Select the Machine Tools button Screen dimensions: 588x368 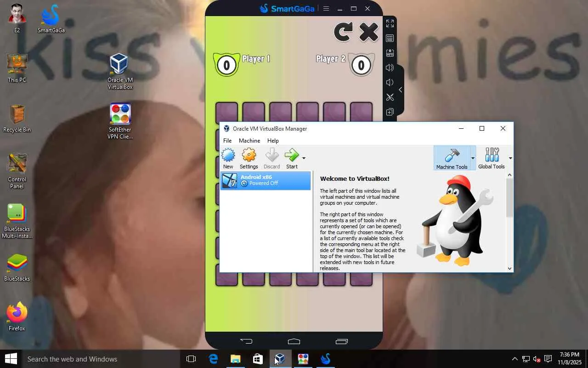click(x=452, y=159)
